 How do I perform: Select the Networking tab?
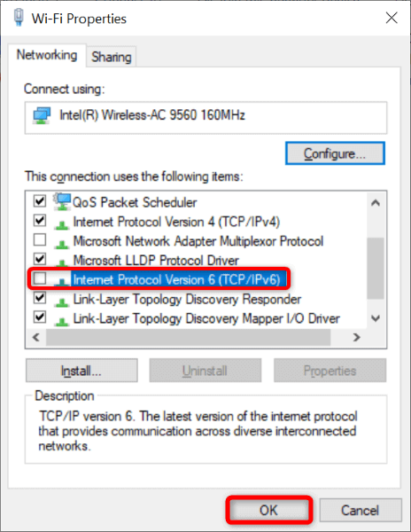tap(47, 55)
